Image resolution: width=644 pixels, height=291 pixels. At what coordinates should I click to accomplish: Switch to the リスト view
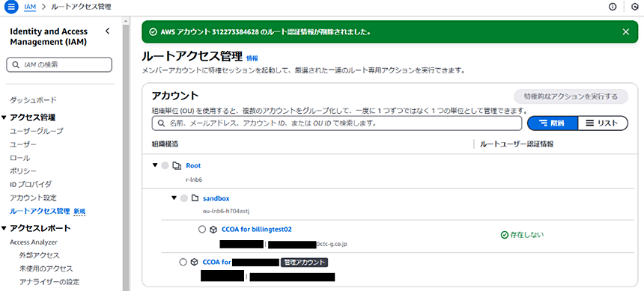click(603, 123)
